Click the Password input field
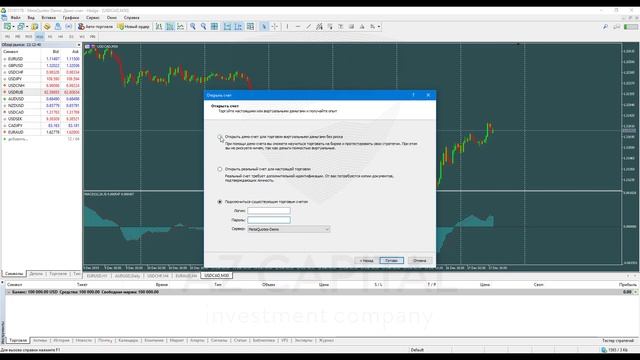640x360 pixels. click(x=269, y=220)
